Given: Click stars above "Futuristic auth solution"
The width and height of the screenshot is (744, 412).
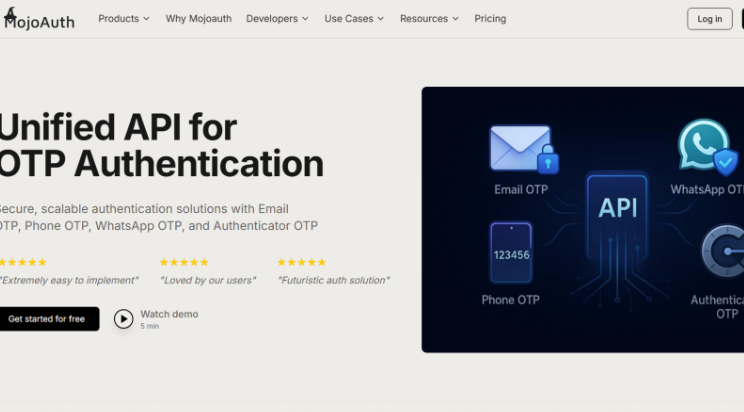Looking at the screenshot, I should [301, 262].
